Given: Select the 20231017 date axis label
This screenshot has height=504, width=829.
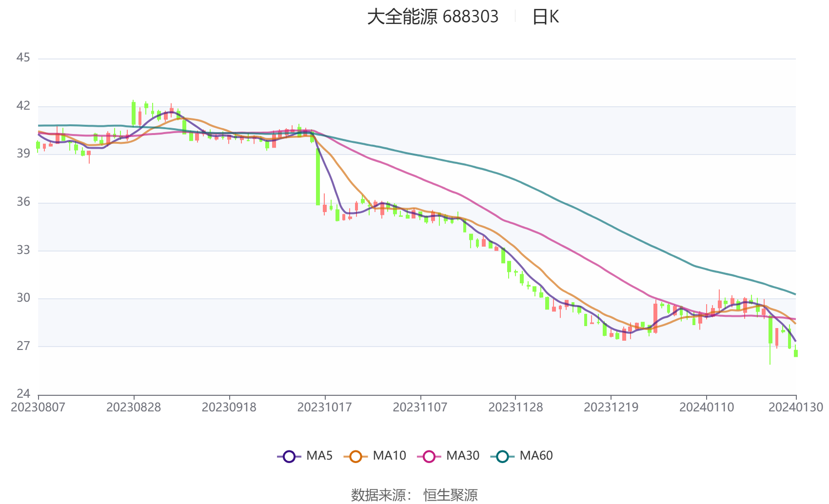Looking at the screenshot, I should [325, 407].
